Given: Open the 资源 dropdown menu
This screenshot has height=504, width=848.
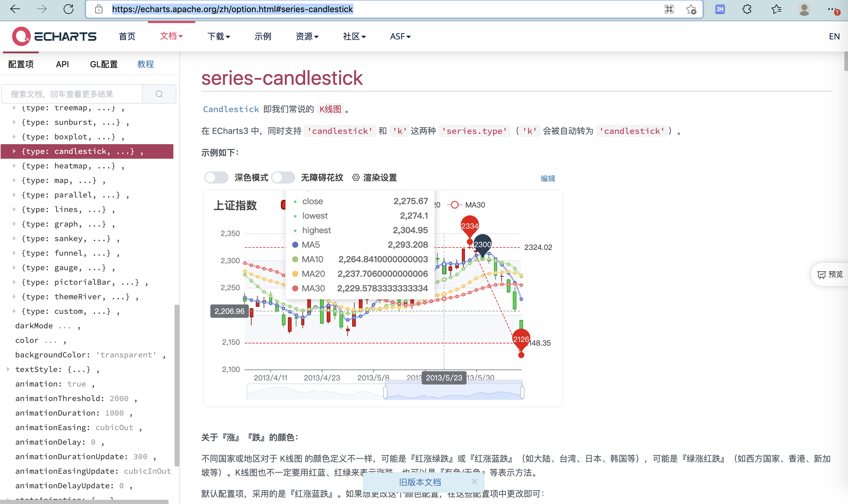Looking at the screenshot, I should 307,36.
